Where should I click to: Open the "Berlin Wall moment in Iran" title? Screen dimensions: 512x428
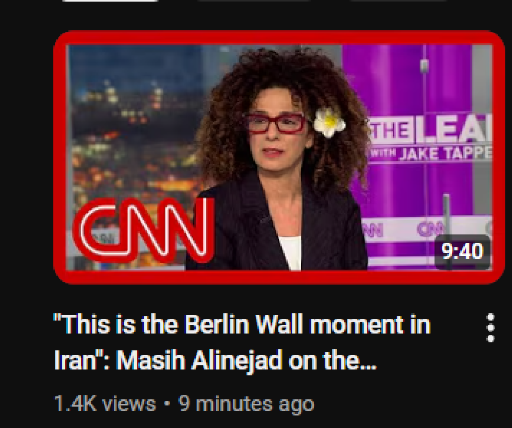242,324
